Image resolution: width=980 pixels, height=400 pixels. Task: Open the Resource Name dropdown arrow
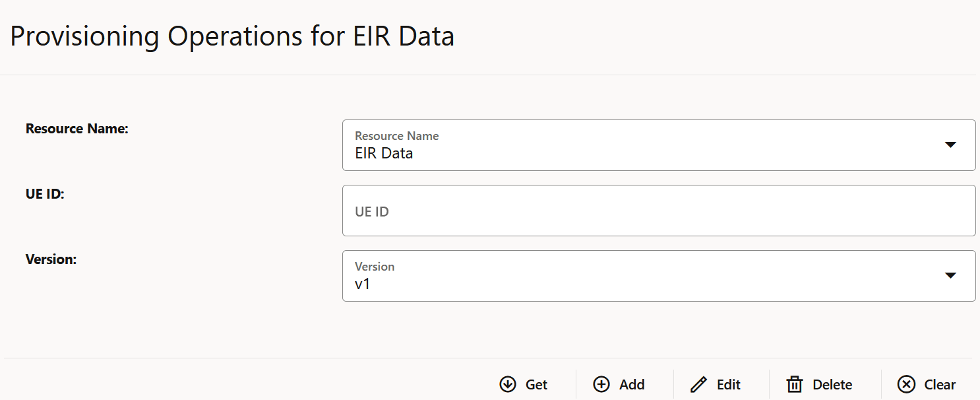pyautogui.click(x=950, y=145)
